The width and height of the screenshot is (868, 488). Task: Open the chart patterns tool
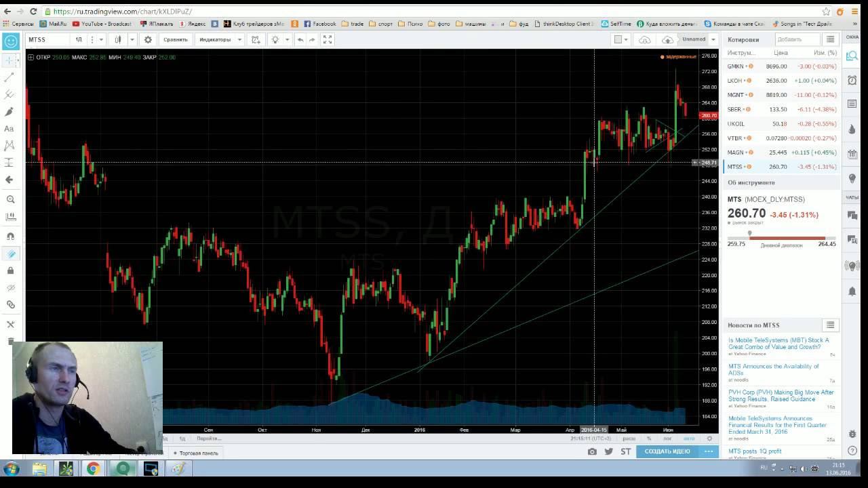(9, 146)
